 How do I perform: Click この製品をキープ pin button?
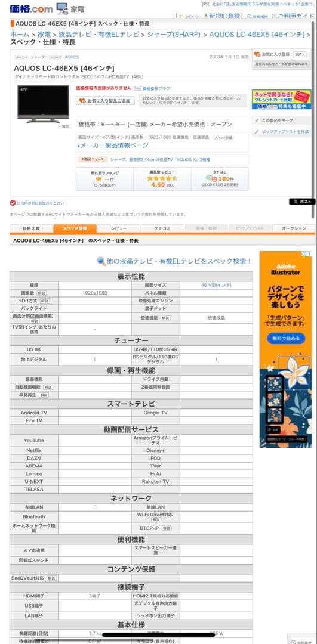point(282,120)
